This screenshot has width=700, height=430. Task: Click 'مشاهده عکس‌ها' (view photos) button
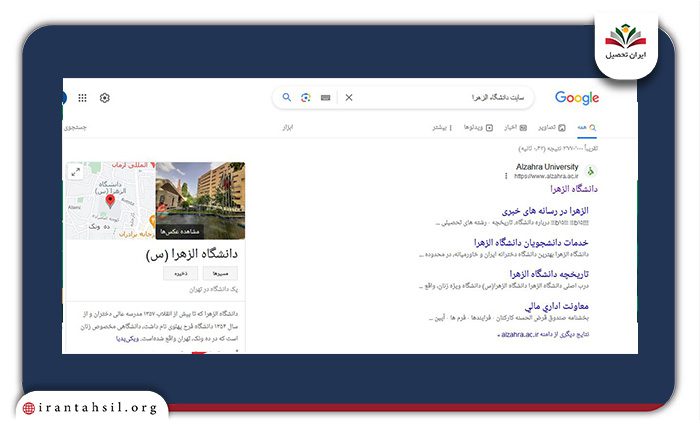click(180, 232)
